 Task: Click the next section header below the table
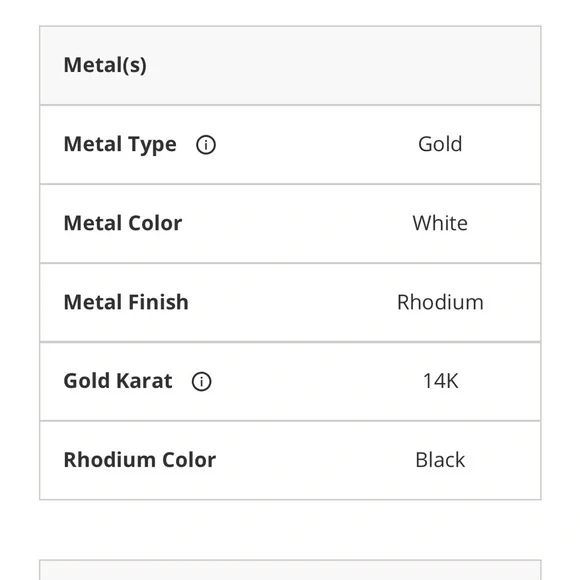pyautogui.click(x=290, y=570)
